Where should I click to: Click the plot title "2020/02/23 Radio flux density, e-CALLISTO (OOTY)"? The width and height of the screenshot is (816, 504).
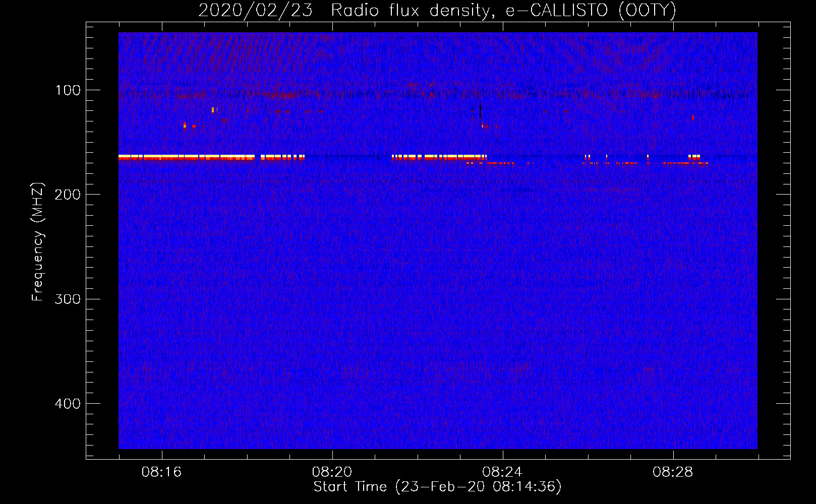(x=437, y=10)
